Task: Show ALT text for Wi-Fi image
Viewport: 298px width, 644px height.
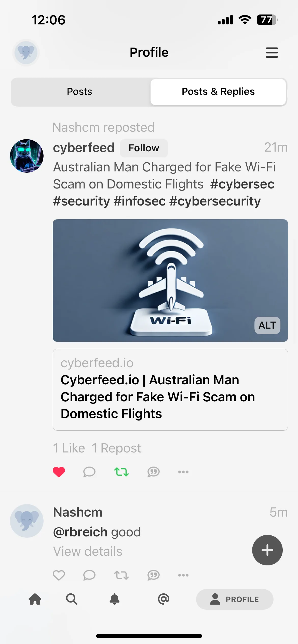Action: 267,325
